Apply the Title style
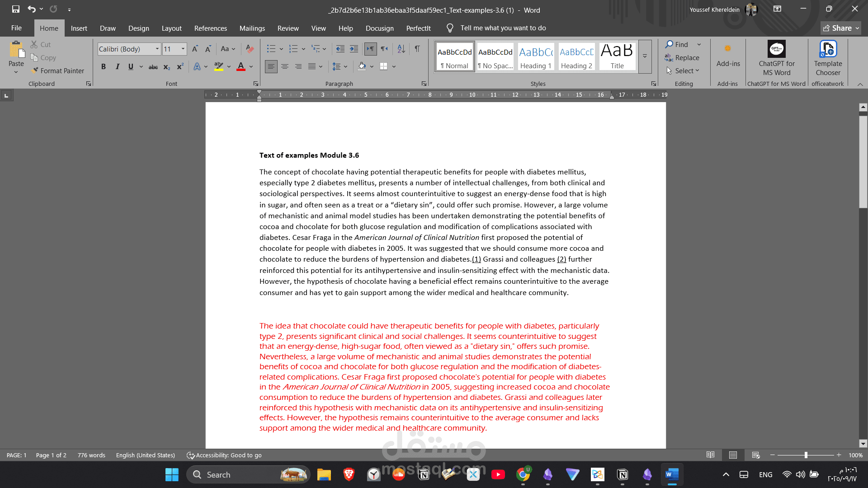868x488 pixels. (617, 56)
